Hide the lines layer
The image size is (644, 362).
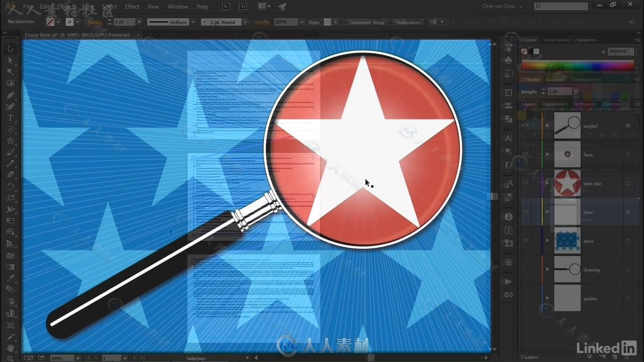point(525,212)
